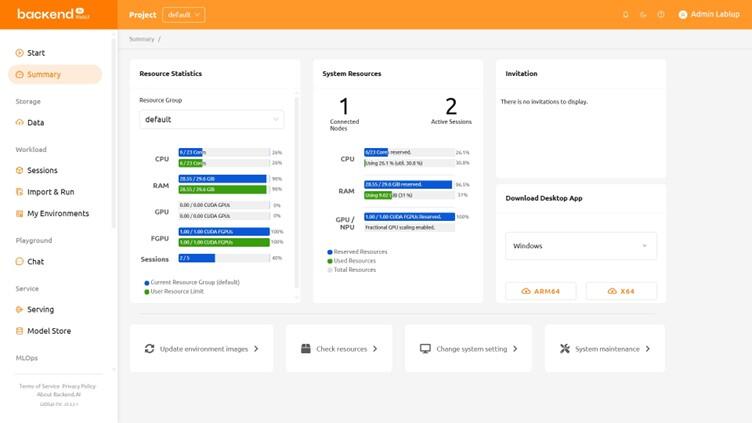Click the System Resources RAM reserved bar
The image size is (752, 423).
click(408, 184)
